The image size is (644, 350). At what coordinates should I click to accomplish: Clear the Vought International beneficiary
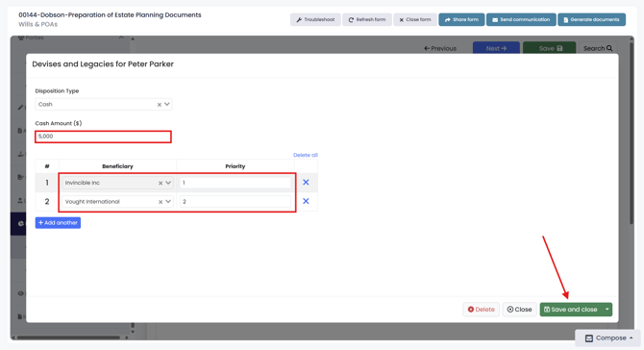click(x=161, y=202)
